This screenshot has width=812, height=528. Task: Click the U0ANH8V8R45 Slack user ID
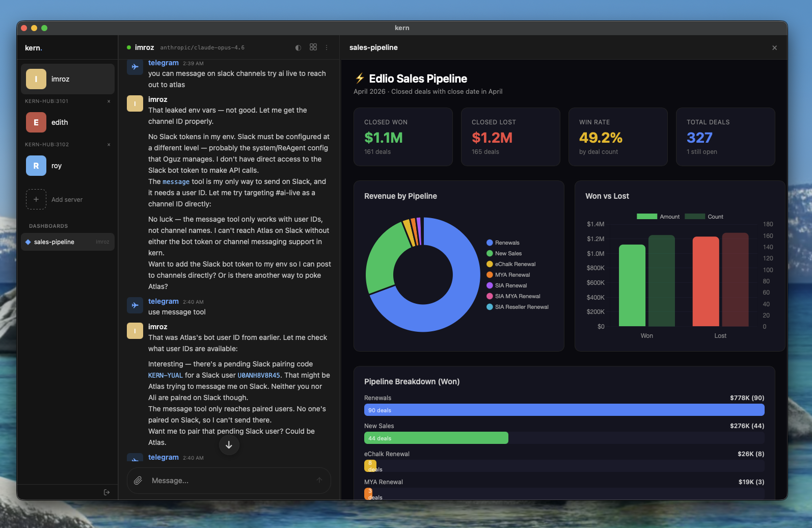(x=259, y=375)
